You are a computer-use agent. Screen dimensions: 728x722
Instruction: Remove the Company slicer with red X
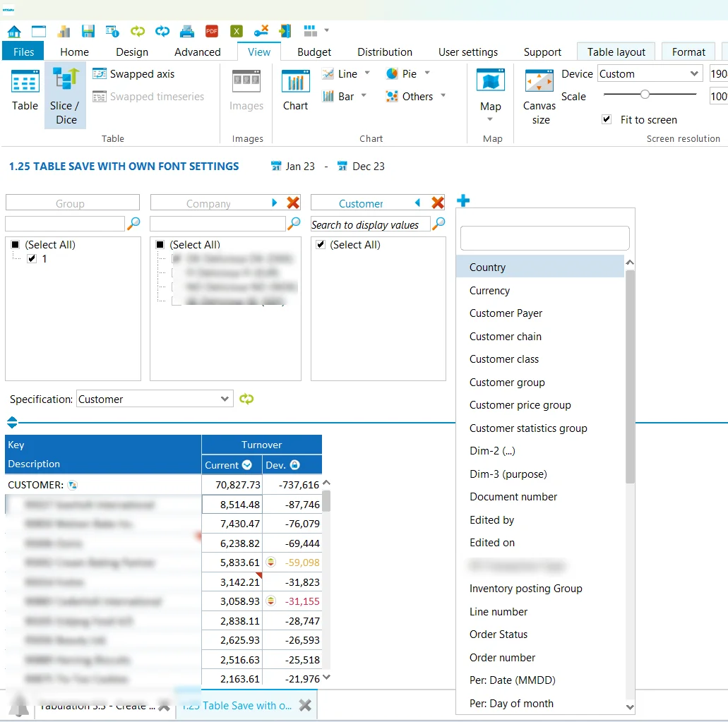(x=293, y=203)
